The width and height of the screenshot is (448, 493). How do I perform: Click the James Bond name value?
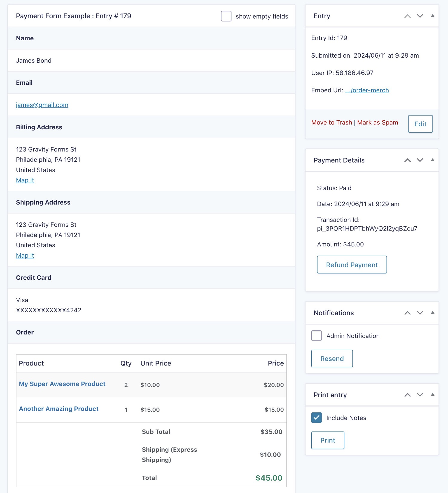pyautogui.click(x=34, y=61)
